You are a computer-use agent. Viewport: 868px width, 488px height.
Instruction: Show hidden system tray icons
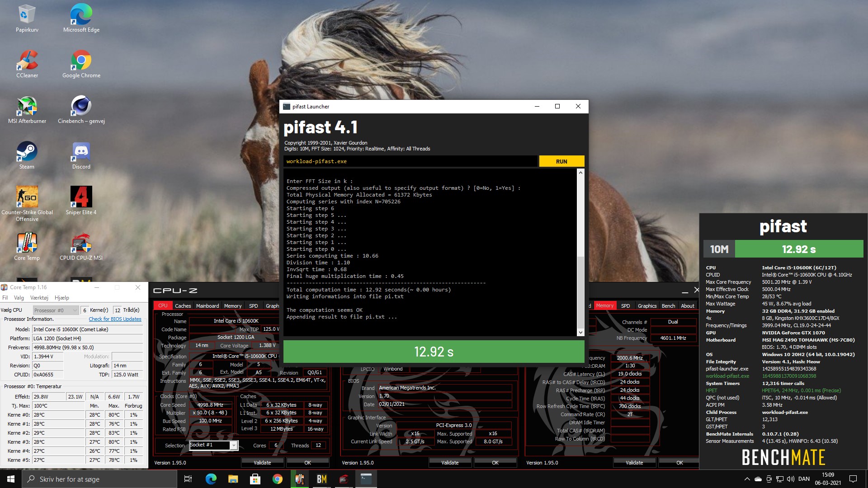(x=747, y=479)
